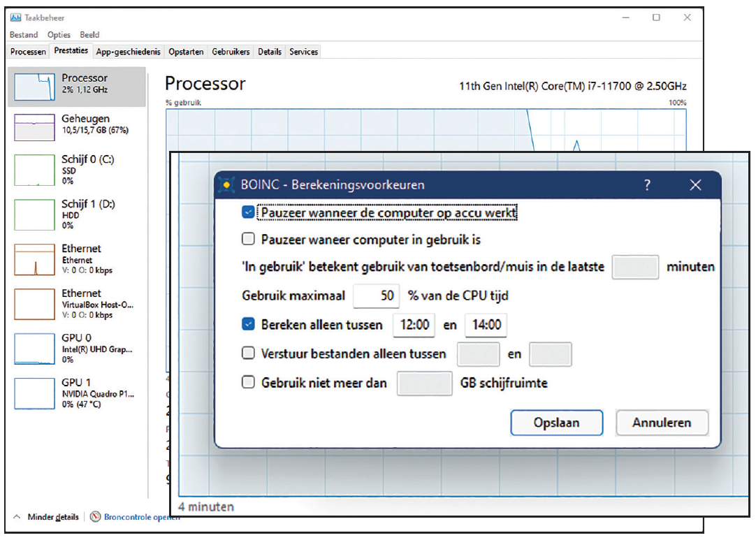Toggle 'Pauzeer wanneer de computer op accu werkt'
The width and height of the screenshot is (756, 540).
tap(248, 212)
